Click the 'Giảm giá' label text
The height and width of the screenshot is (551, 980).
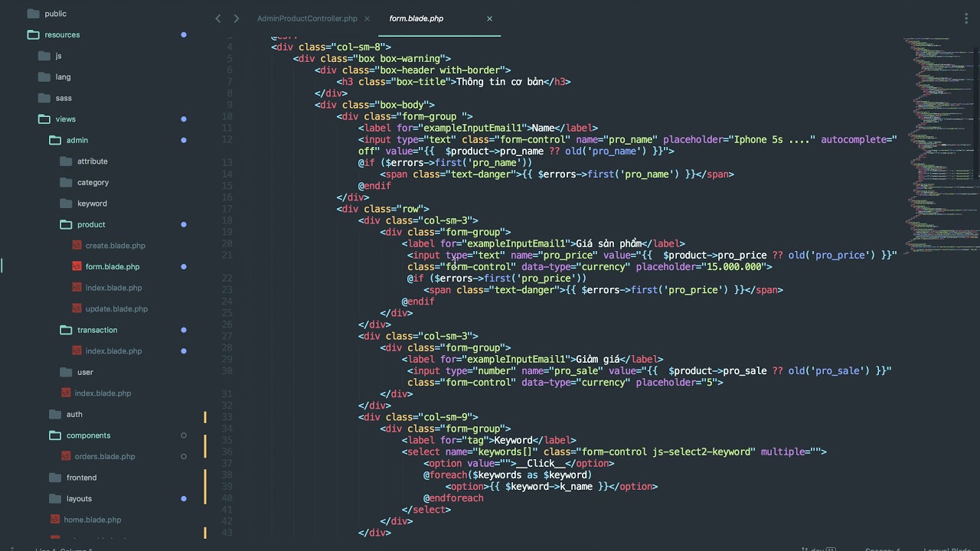tap(598, 359)
